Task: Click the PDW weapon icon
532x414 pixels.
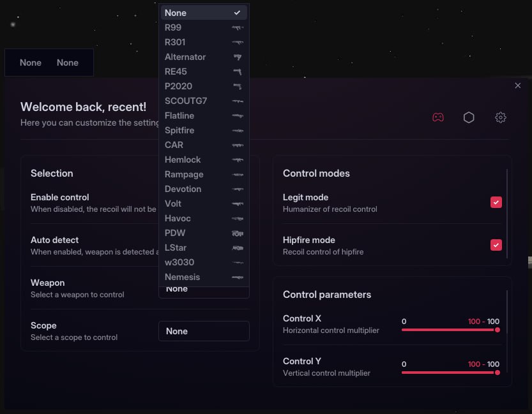Action: (x=237, y=233)
